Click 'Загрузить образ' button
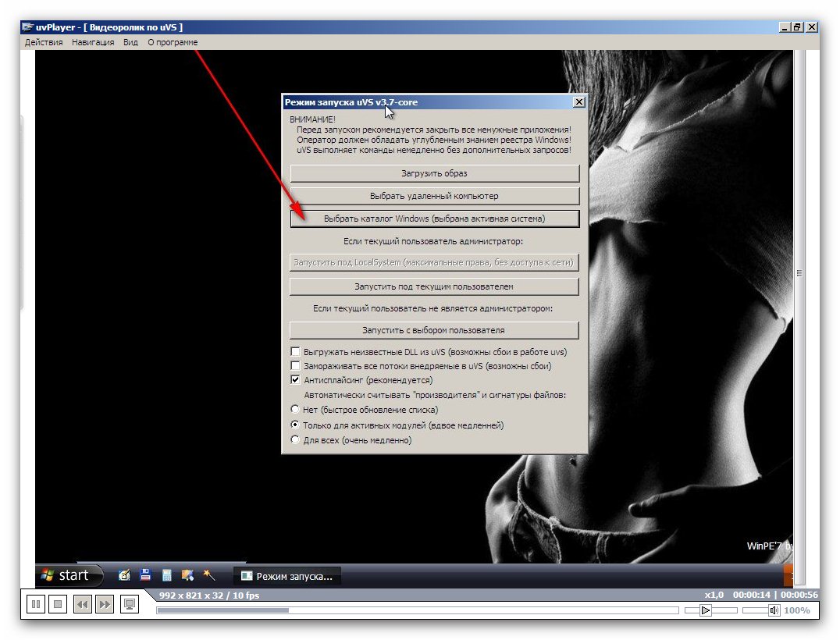The image size is (840, 640). [434, 173]
